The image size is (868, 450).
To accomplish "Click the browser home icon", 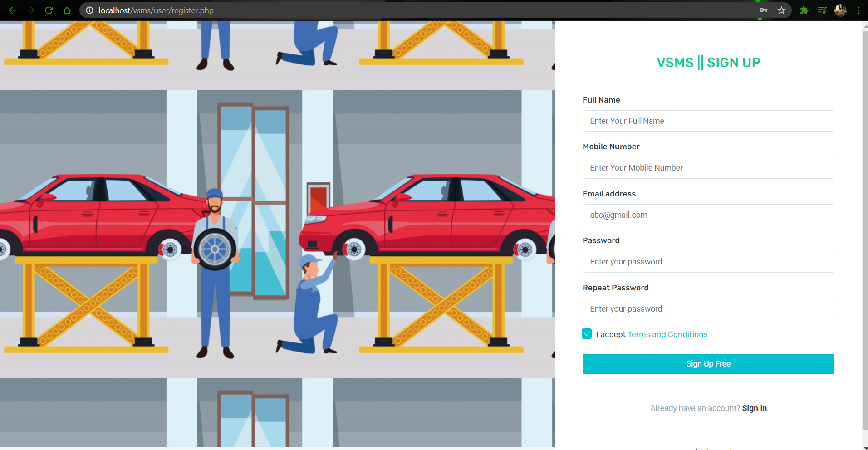I will (67, 10).
